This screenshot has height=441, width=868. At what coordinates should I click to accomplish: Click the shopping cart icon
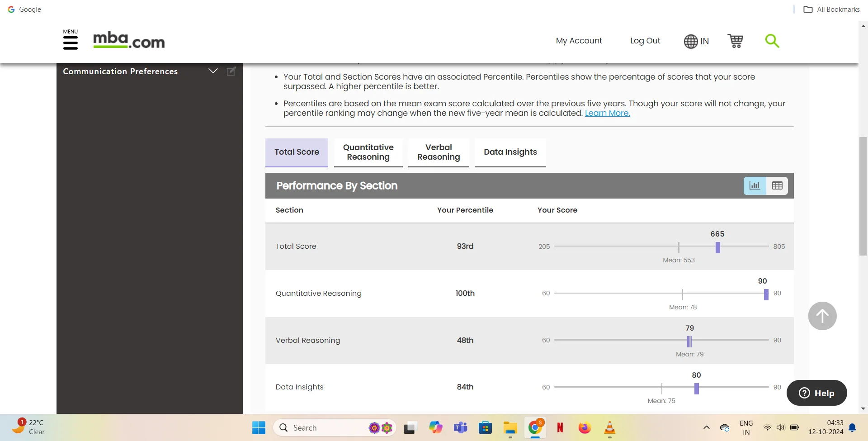735,41
